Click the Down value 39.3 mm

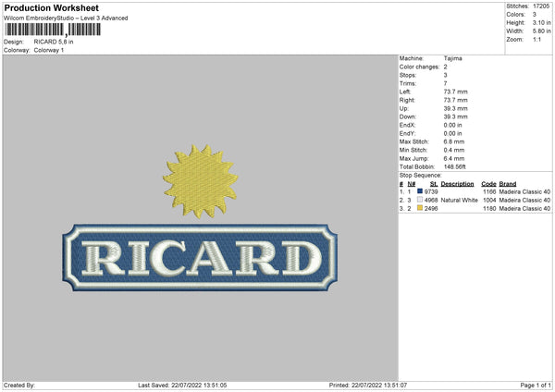(x=455, y=116)
